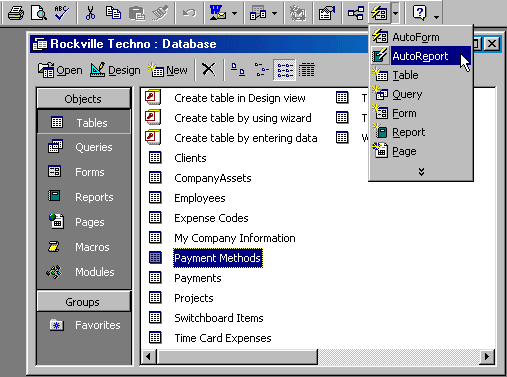The image size is (507, 377).
Task: Click the Undo arrow icon
Action: (x=189, y=14)
